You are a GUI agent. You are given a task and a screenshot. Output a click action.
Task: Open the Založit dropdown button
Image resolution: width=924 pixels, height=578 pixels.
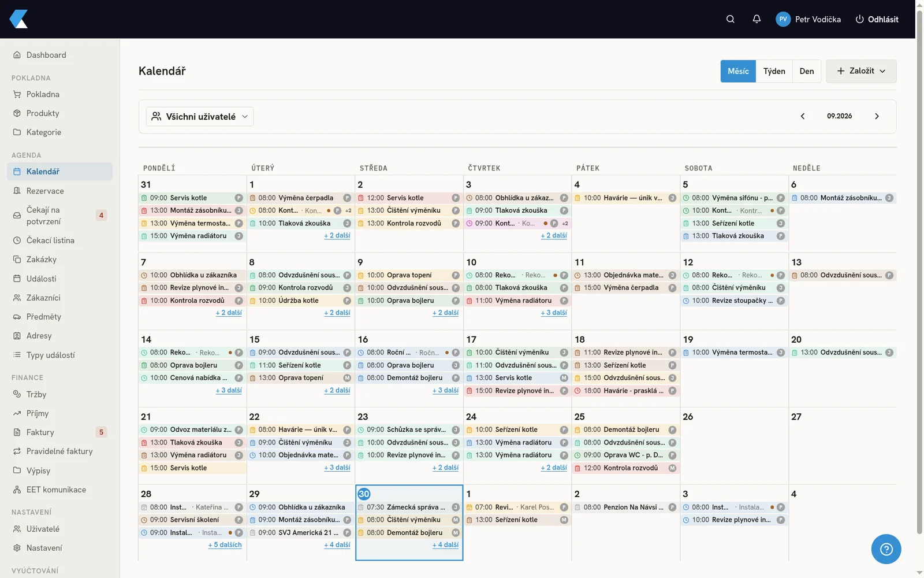tap(861, 71)
